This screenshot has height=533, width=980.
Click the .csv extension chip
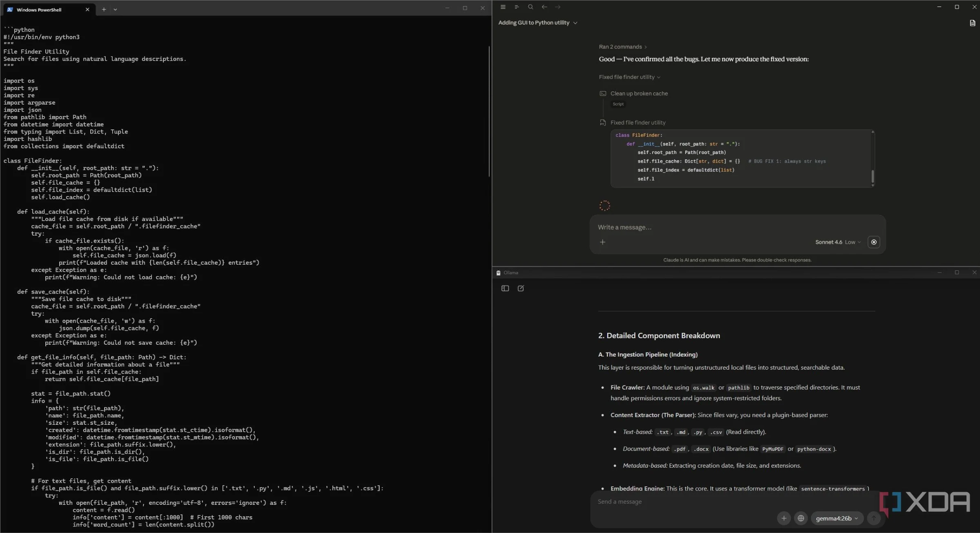click(716, 432)
